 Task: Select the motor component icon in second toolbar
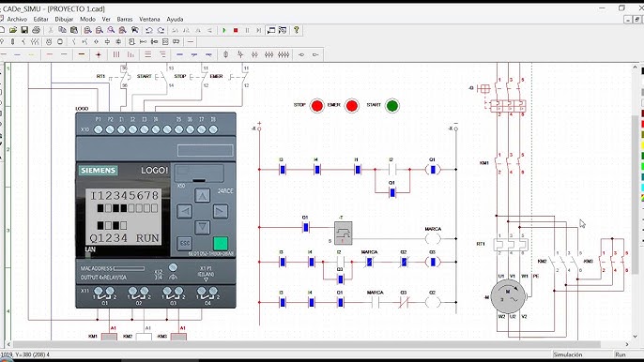[49, 42]
